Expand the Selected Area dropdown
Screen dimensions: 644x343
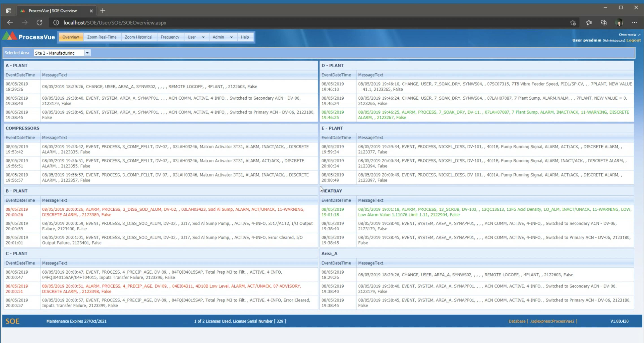click(87, 53)
